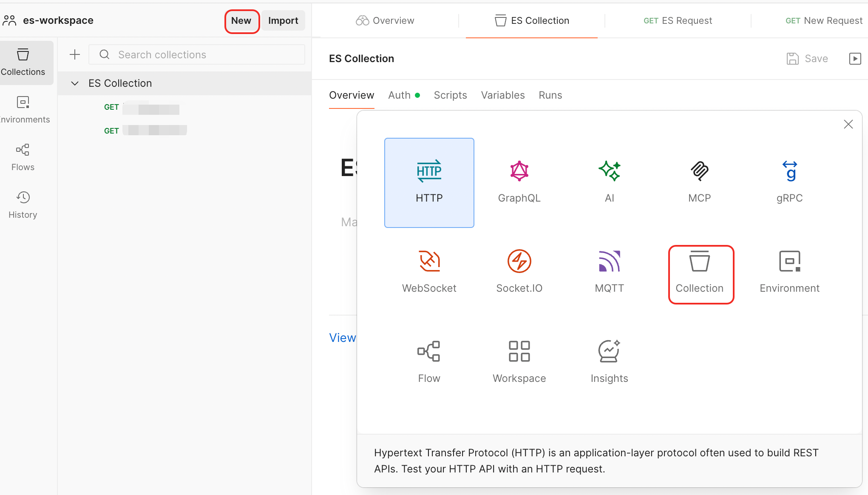Click the ES Collection title heading

pos(361,59)
